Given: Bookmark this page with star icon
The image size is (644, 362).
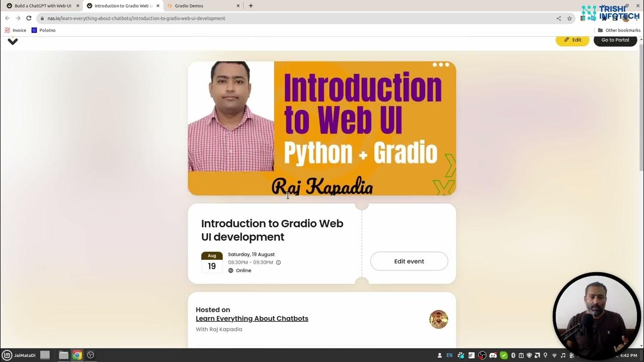Looking at the screenshot, I should pyautogui.click(x=570, y=18).
